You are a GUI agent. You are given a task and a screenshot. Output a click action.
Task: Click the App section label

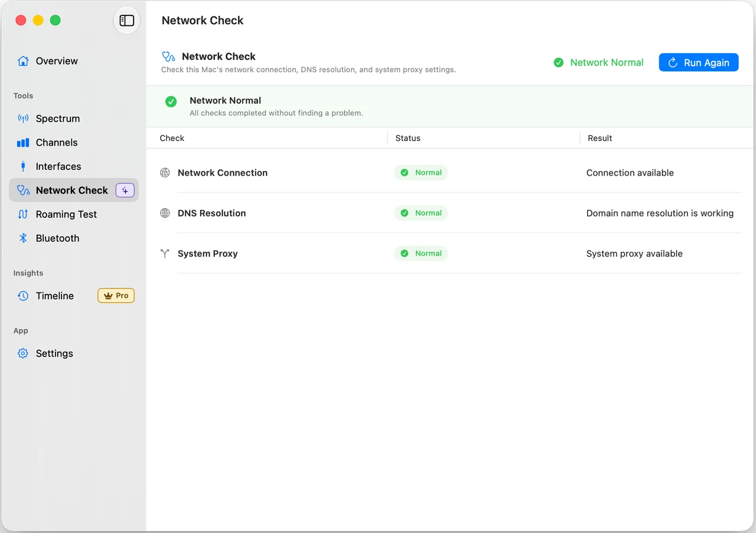pos(21,331)
